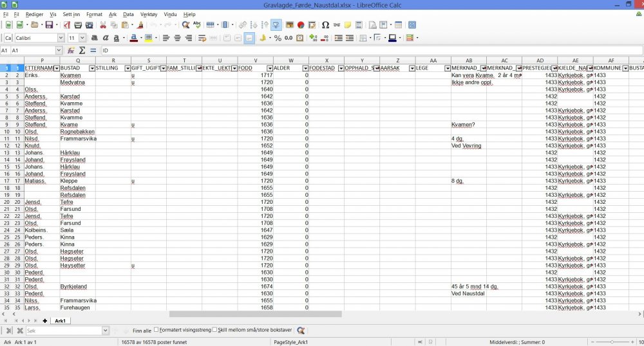Image resolution: width=644 pixels, height=346 pixels.
Task: Click the Sum sigma icon
Action: (82, 50)
